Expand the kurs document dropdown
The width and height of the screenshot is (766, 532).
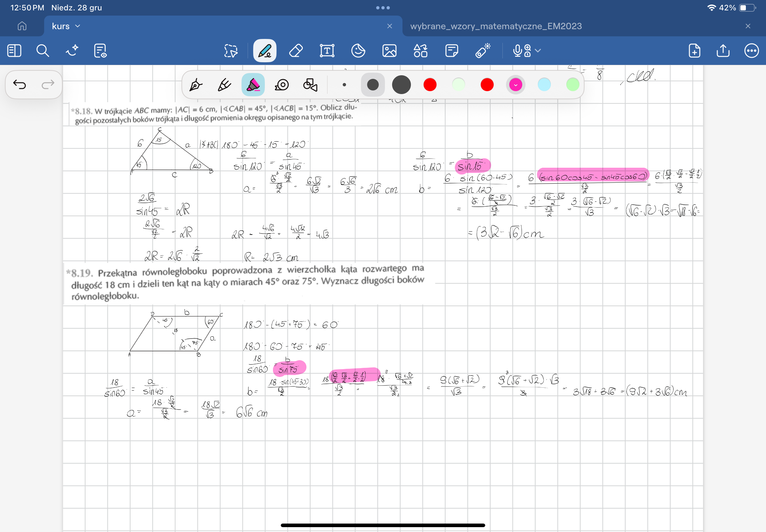78,26
